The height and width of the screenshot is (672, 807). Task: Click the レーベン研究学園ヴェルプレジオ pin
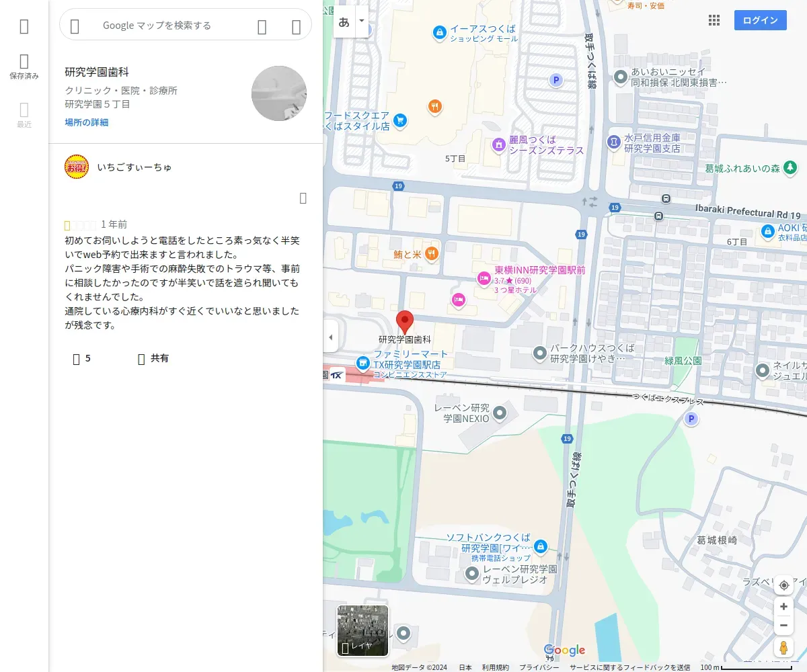[x=473, y=574]
